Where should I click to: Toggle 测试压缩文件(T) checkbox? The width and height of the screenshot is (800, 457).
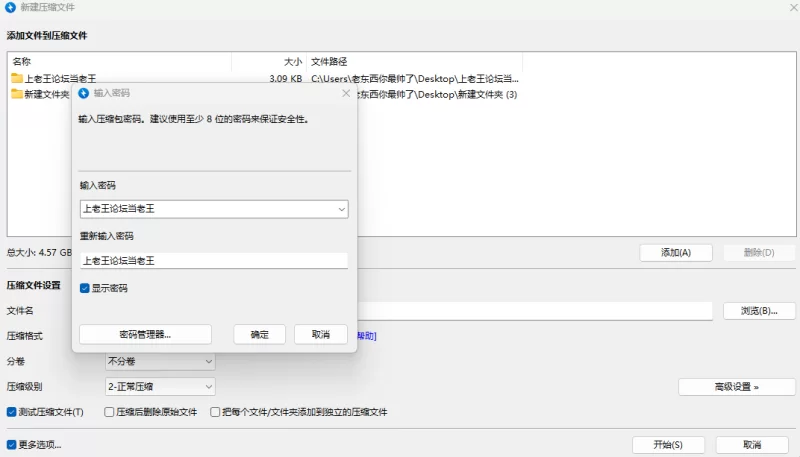(11, 412)
